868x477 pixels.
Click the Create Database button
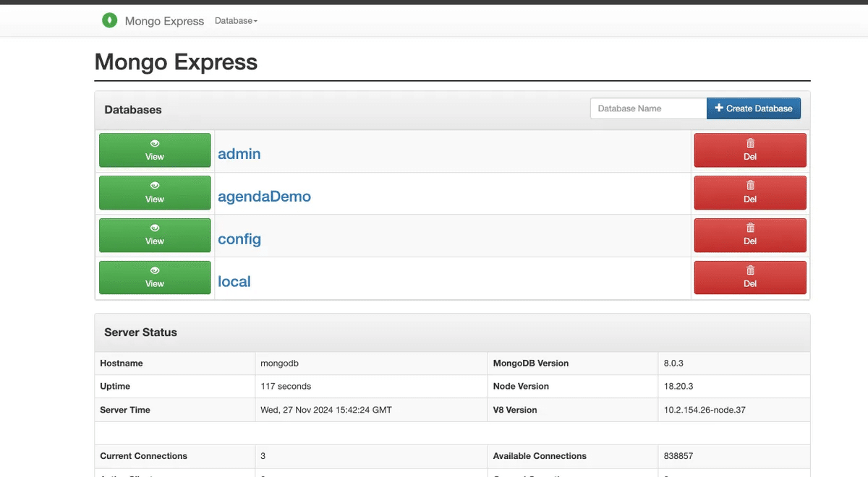(754, 108)
